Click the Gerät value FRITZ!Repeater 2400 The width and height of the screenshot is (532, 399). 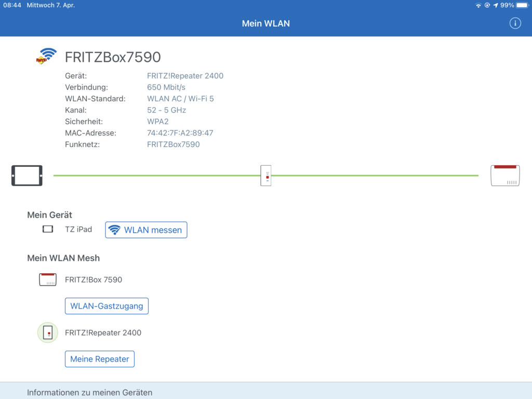pos(185,76)
